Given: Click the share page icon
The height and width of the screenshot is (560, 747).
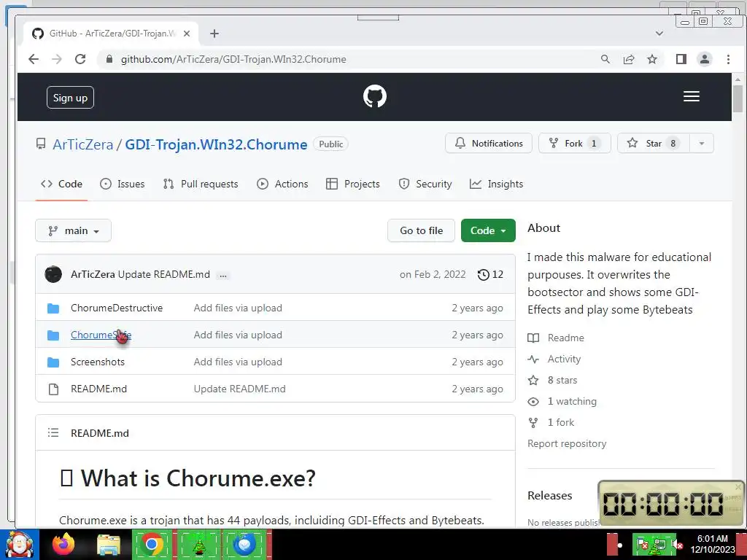Looking at the screenshot, I should click(x=629, y=59).
